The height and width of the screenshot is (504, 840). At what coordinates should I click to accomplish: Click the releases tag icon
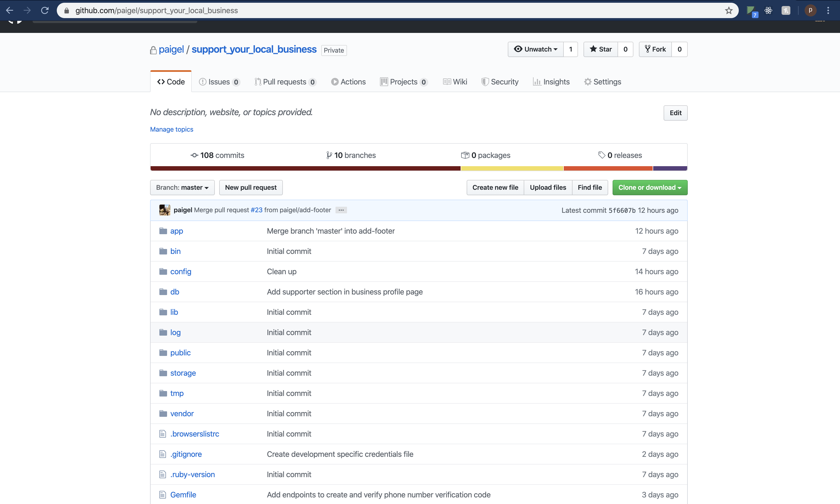click(x=602, y=155)
